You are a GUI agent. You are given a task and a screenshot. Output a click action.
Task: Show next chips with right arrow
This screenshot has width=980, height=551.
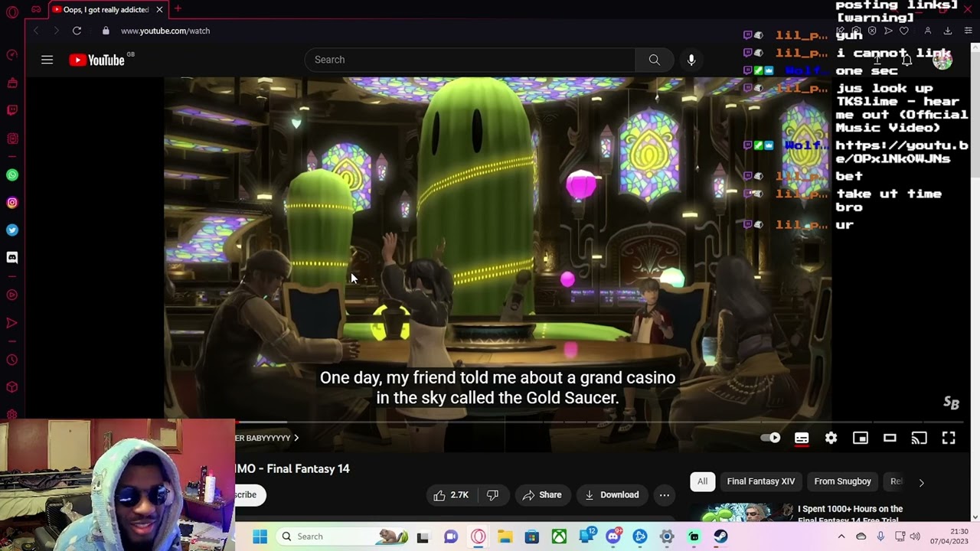click(921, 482)
